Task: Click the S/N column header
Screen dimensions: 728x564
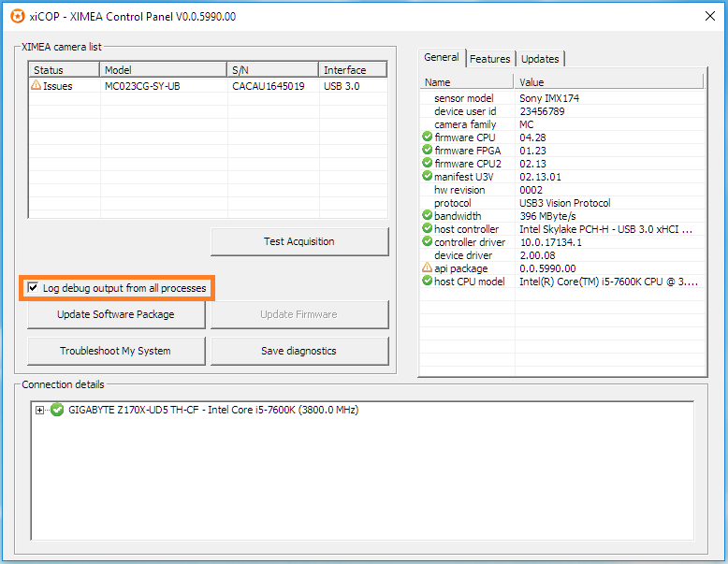Action: point(273,69)
